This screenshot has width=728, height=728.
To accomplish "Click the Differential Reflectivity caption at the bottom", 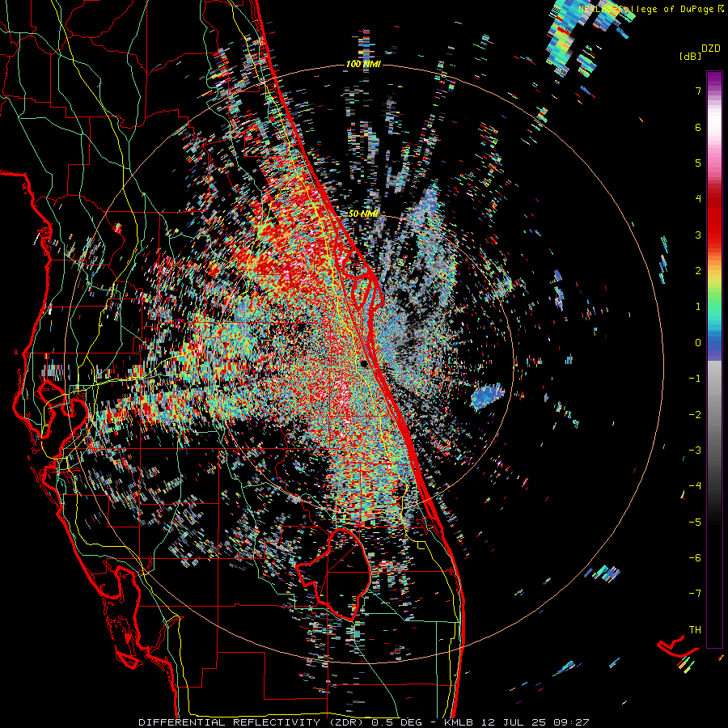I will click(x=363, y=722).
